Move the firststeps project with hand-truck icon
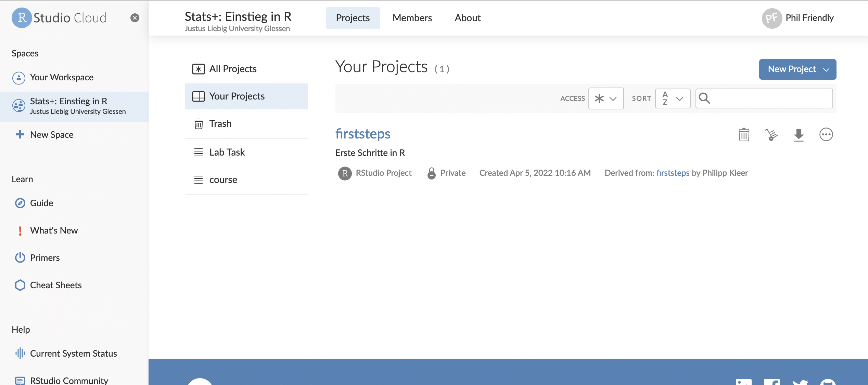 pyautogui.click(x=771, y=135)
